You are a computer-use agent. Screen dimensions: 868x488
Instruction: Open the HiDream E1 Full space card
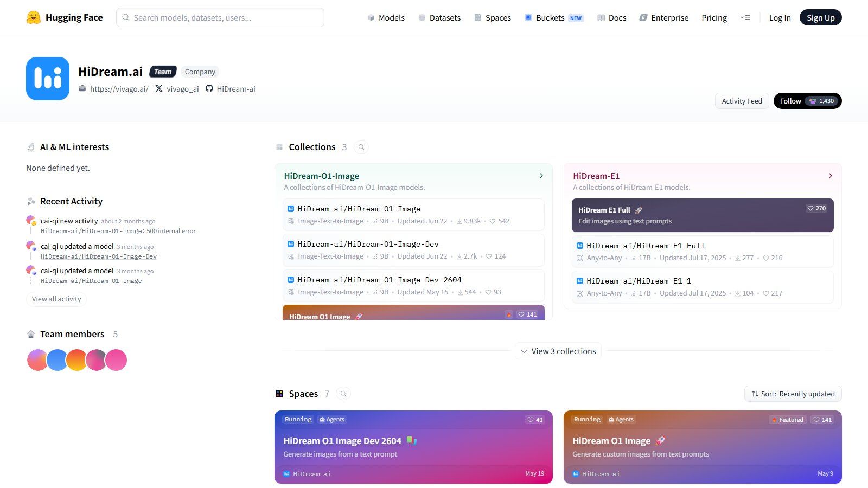click(x=703, y=215)
